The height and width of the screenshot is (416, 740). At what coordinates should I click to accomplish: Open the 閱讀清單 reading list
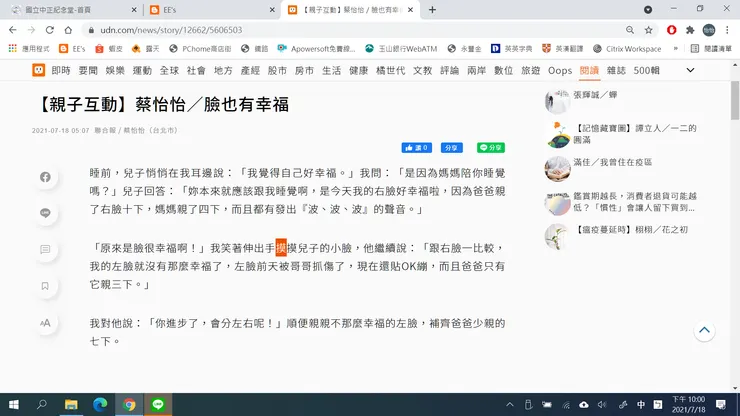pos(711,49)
